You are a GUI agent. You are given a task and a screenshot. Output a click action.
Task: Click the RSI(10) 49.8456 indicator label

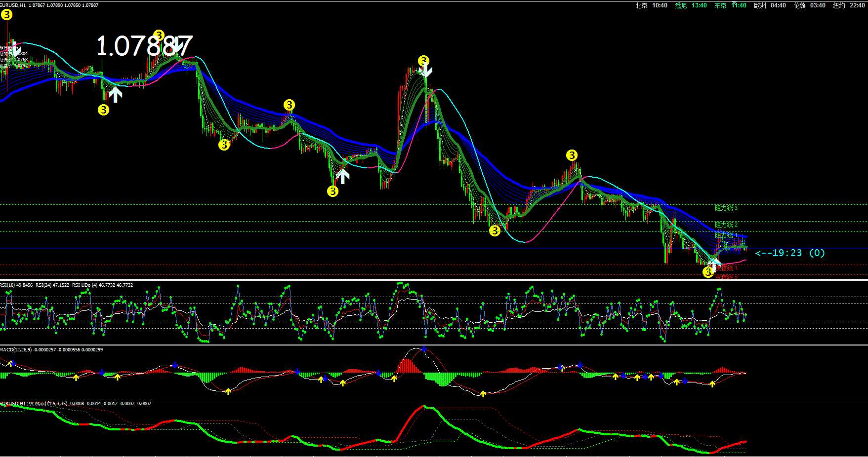16,285
